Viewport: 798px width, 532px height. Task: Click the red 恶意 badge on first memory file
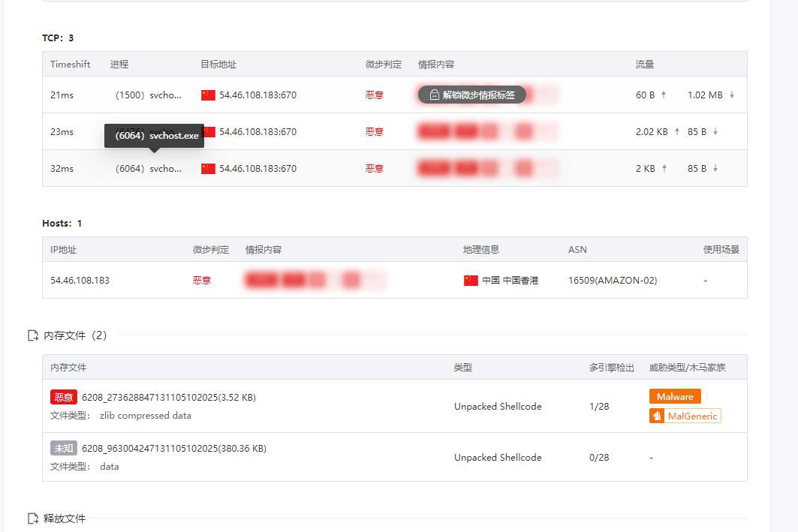coord(64,398)
